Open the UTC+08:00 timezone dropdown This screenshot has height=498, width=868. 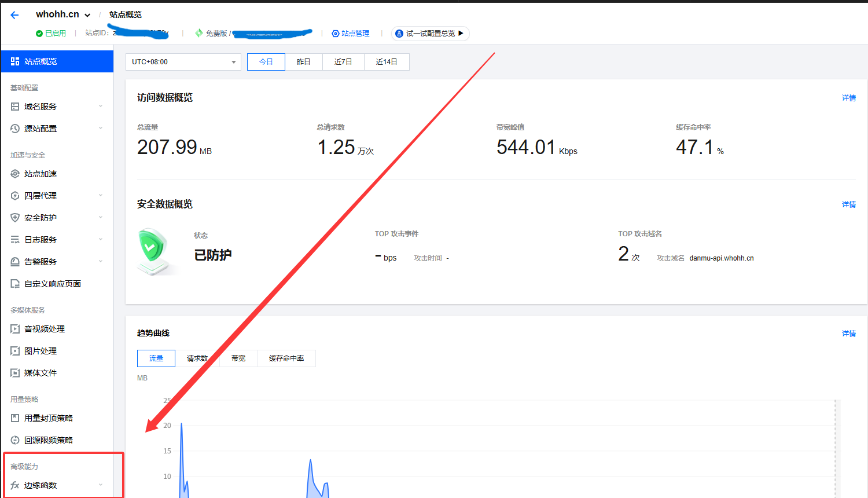tap(183, 62)
